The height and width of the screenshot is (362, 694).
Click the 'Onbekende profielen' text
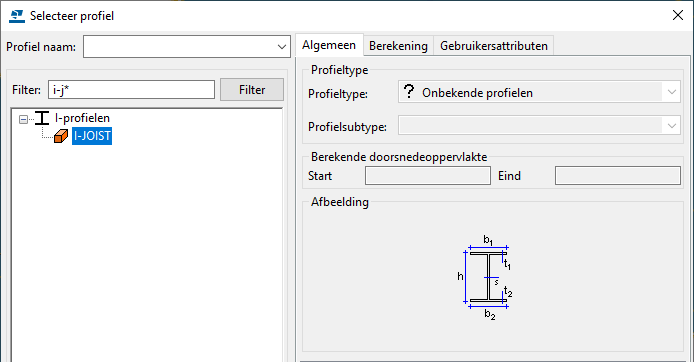click(x=477, y=93)
